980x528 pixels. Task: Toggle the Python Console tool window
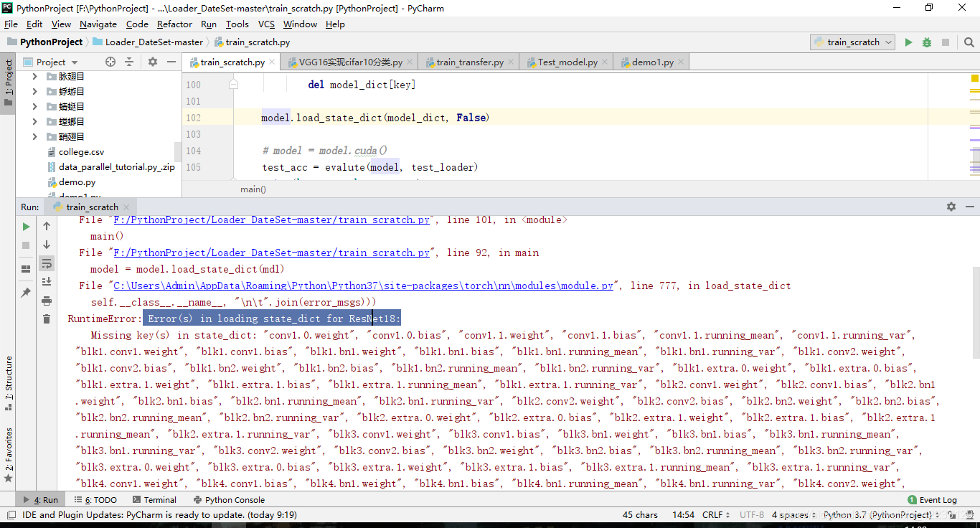tap(229, 500)
